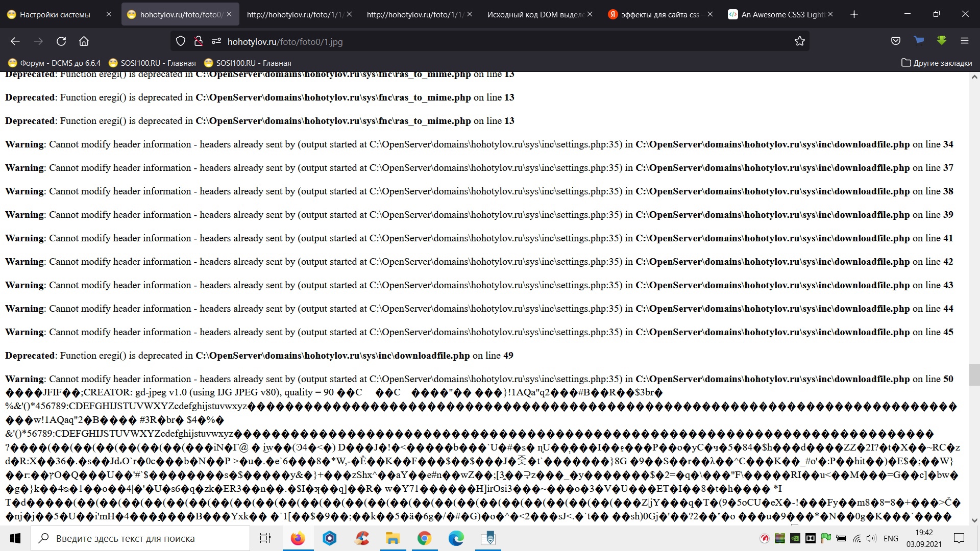Open the ENG language switcher in tray
Viewport: 980px width, 551px height.
(891, 538)
